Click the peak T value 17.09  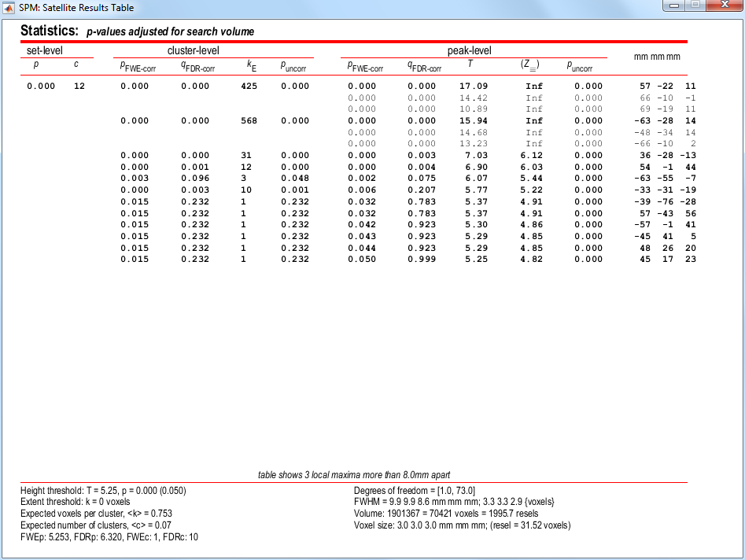click(470, 87)
